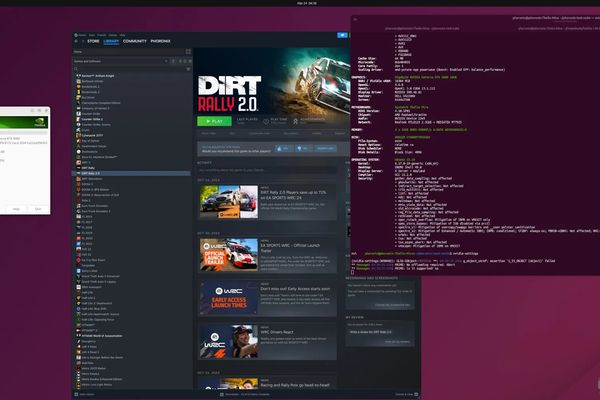Open the WRC Official Launch Trailer thumbnail

(229, 255)
